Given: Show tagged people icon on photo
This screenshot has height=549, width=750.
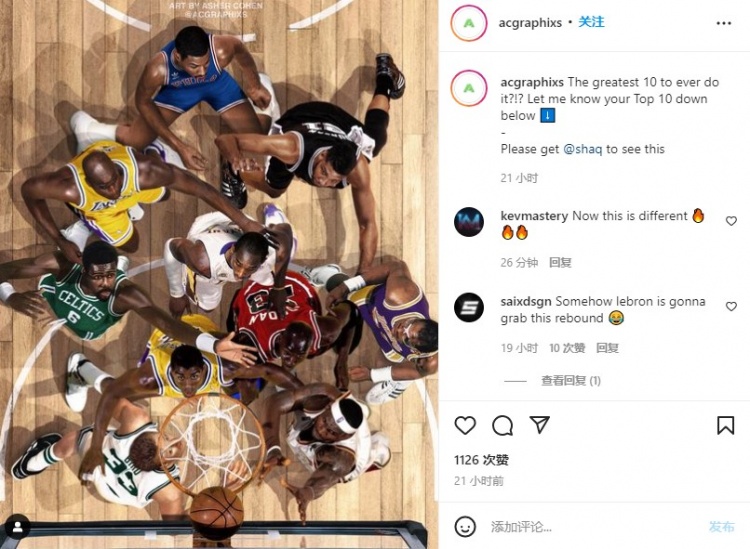Looking at the screenshot, I should click(18, 527).
